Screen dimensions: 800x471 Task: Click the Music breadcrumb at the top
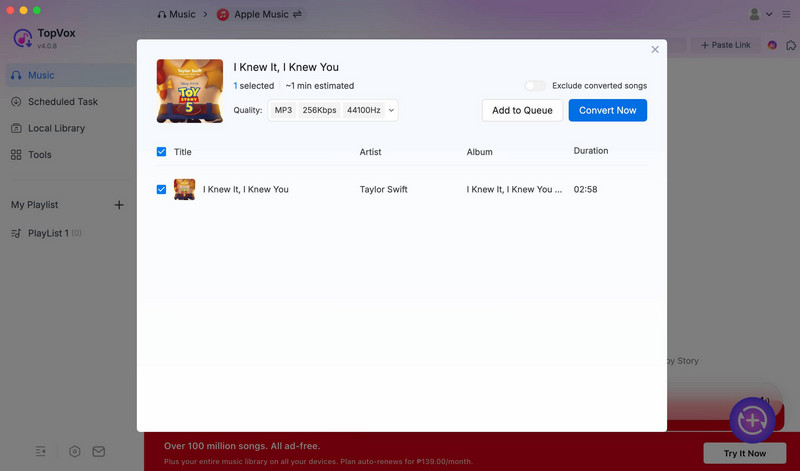[x=177, y=14]
